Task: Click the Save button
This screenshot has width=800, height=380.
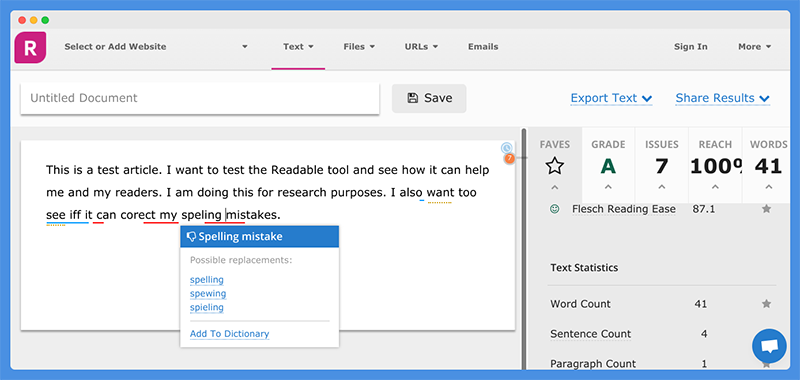Action: click(x=429, y=98)
